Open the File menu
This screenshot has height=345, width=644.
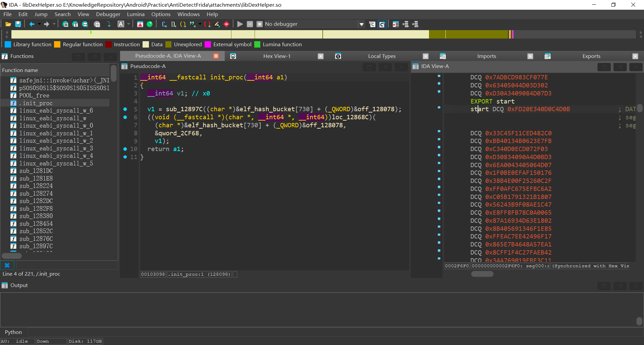[x=7, y=14]
